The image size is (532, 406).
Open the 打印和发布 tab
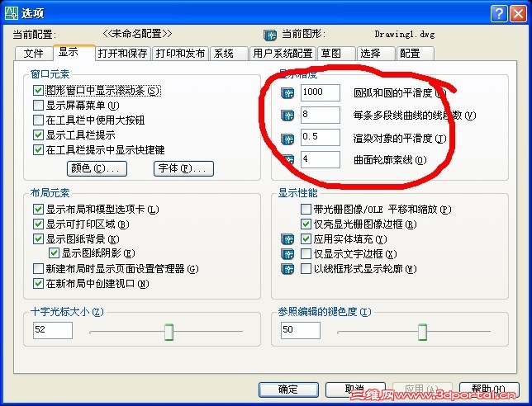point(180,53)
